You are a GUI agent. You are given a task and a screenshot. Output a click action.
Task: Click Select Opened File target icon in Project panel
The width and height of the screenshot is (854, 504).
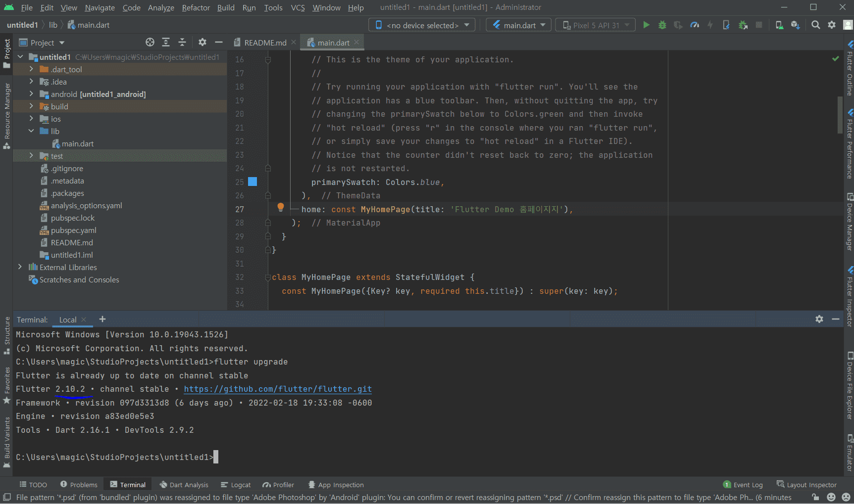click(150, 43)
